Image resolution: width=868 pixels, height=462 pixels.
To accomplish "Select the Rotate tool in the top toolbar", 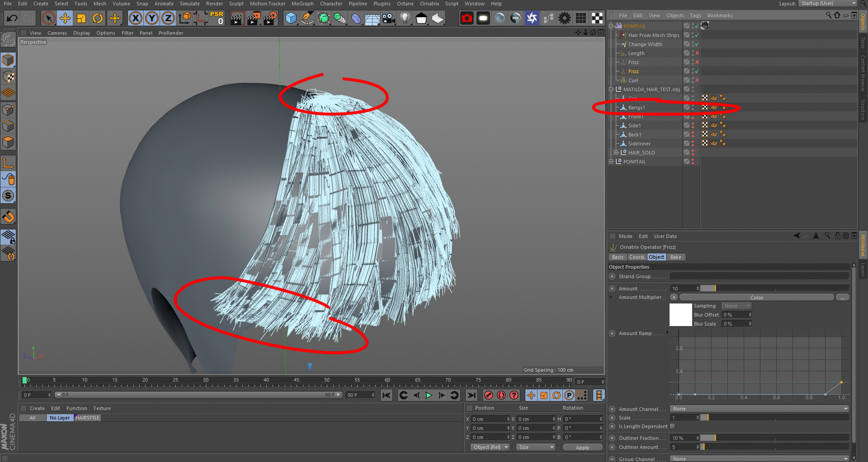I will point(98,19).
